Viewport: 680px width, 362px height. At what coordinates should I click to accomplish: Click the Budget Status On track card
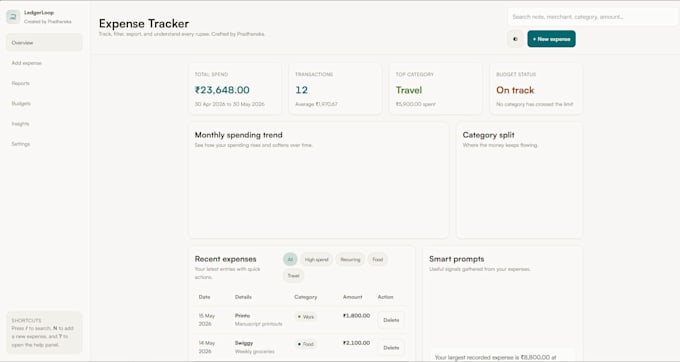coord(536,89)
